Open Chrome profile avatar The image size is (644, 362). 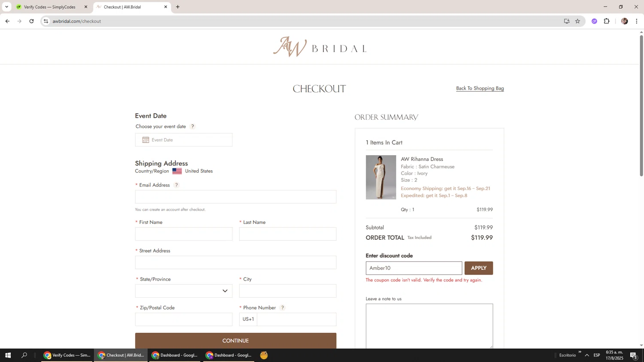[624, 21]
